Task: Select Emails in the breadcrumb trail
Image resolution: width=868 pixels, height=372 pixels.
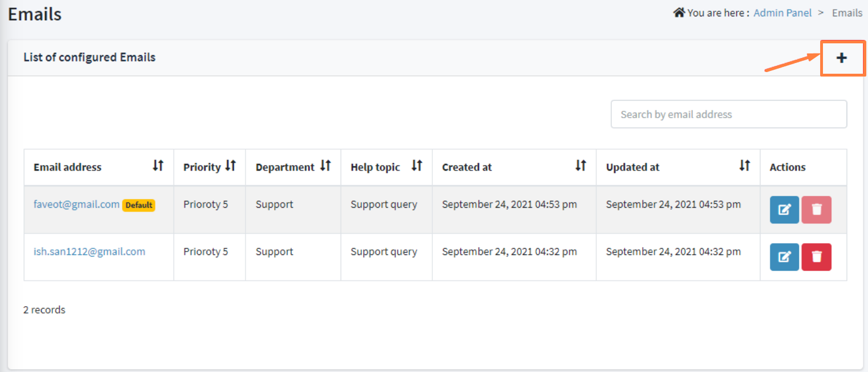Action: pyautogui.click(x=847, y=12)
